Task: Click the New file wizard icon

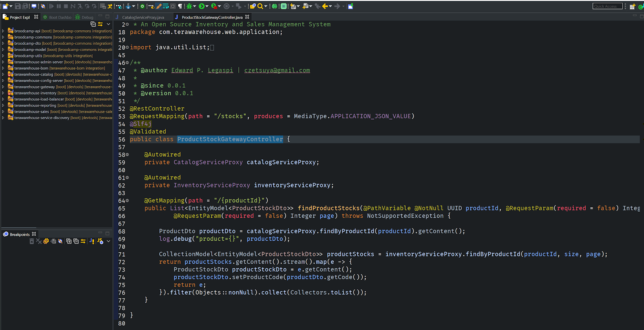Action: point(5,6)
